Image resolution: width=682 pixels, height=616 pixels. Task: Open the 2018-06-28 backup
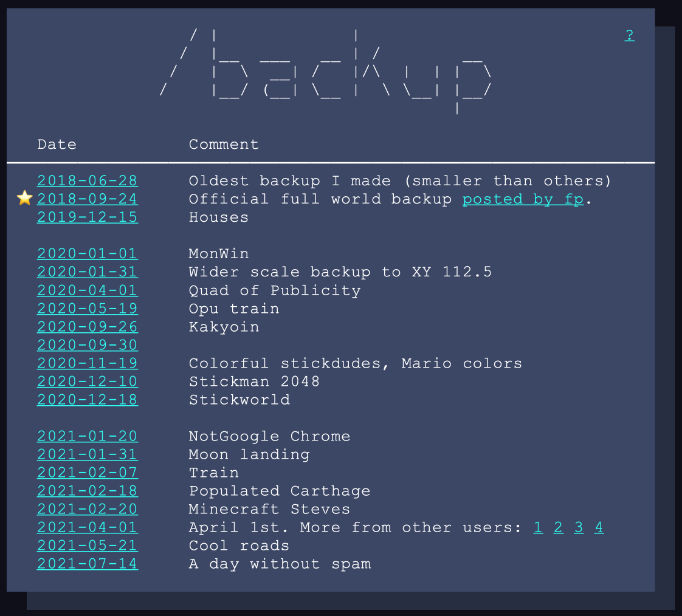click(87, 181)
